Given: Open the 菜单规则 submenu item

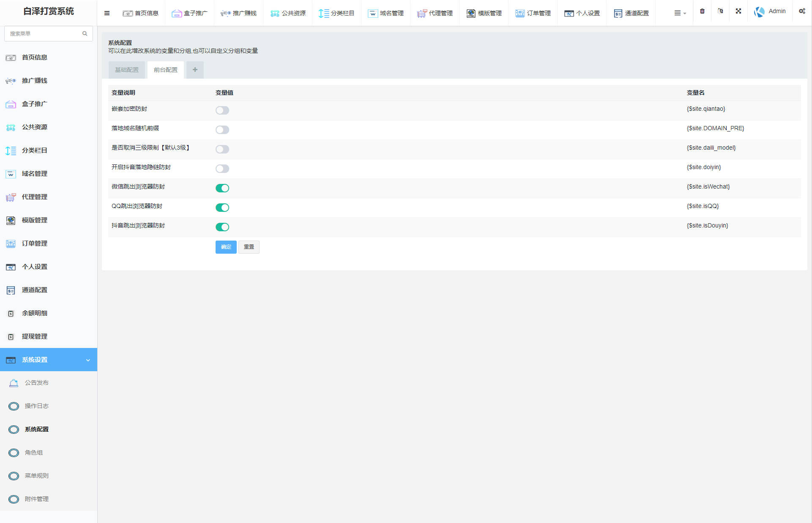Looking at the screenshot, I should click(37, 476).
